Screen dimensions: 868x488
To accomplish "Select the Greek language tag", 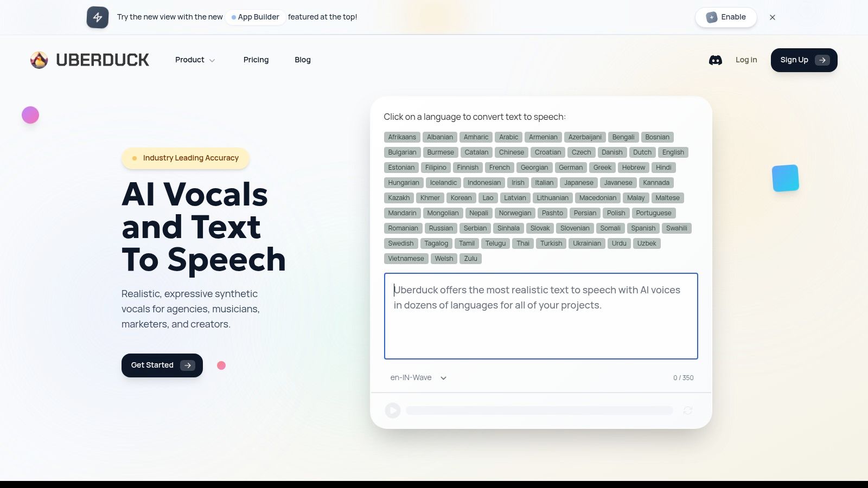I will pyautogui.click(x=602, y=168).
